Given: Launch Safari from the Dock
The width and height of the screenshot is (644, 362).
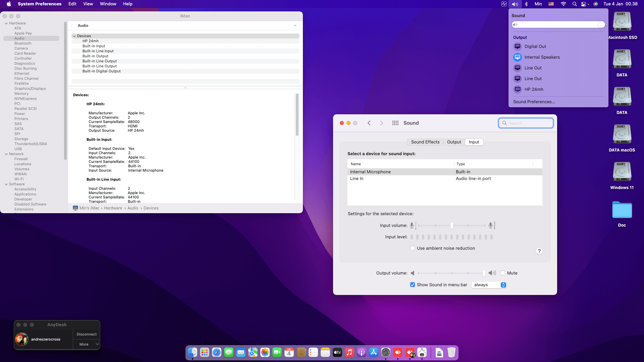Looking at the screenshot, I should pyautogui.click(x=217, y=352).
